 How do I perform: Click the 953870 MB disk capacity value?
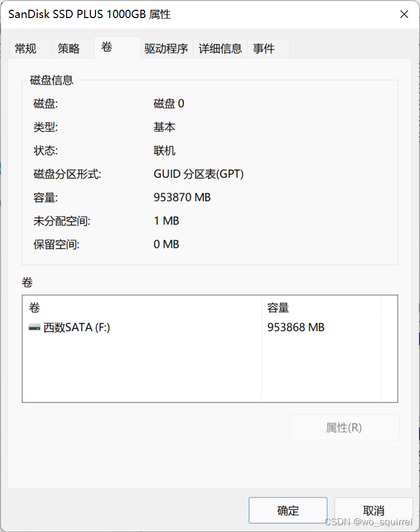click(182, 197)
